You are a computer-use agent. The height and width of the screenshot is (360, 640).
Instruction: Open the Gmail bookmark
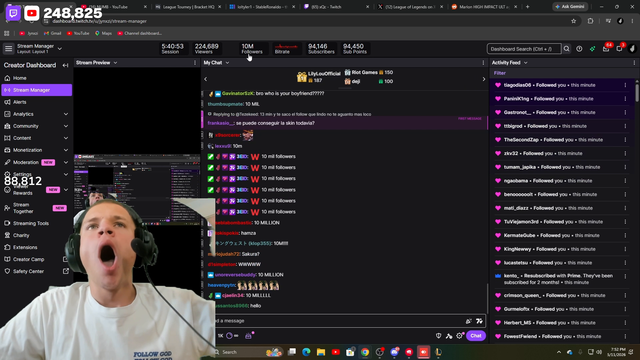tap(53, 33)
